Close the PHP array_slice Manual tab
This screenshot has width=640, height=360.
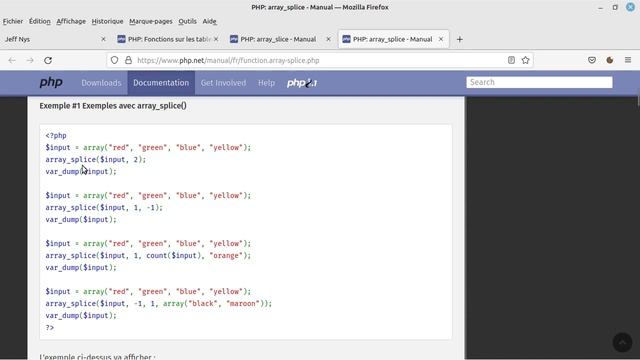(x=328, y=39)
